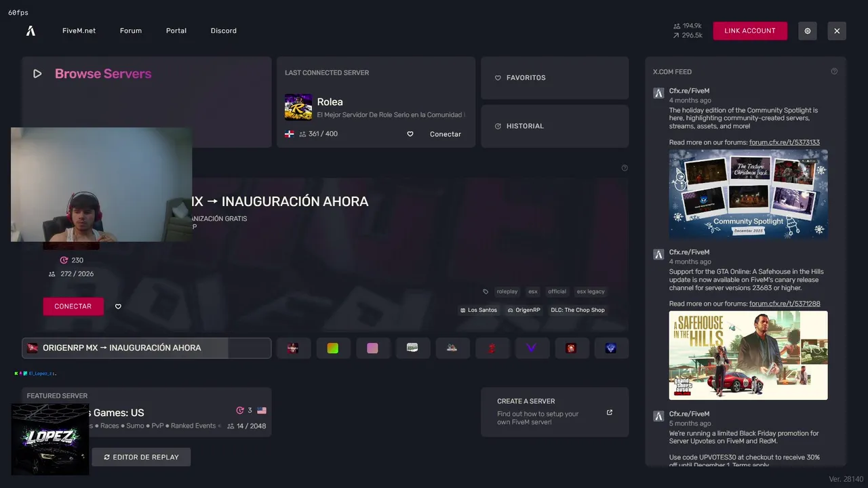Click CONECTAR on the OrigenRP server

pyautogui.click(x=73, y=306)
